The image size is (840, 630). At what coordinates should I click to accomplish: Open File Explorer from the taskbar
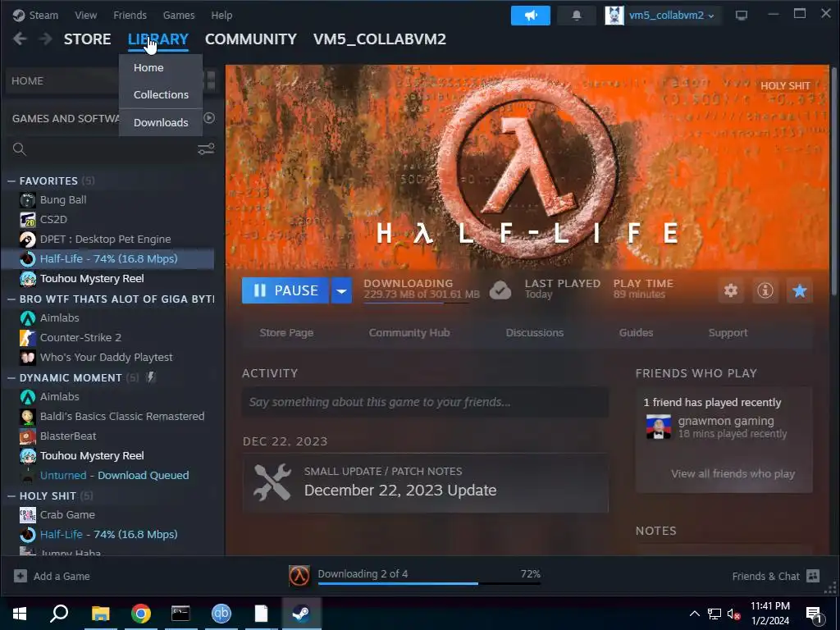point(100,614)
